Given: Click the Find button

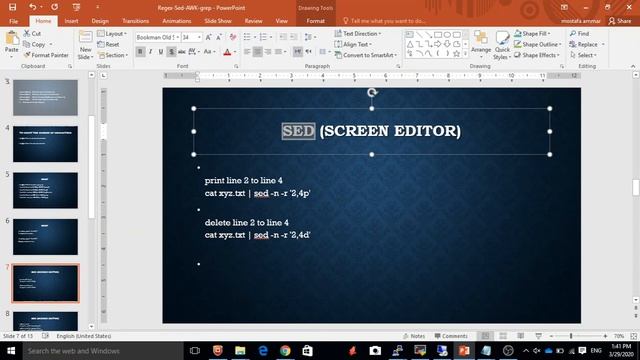Looking at the screenshot, I should click(580, 33).
